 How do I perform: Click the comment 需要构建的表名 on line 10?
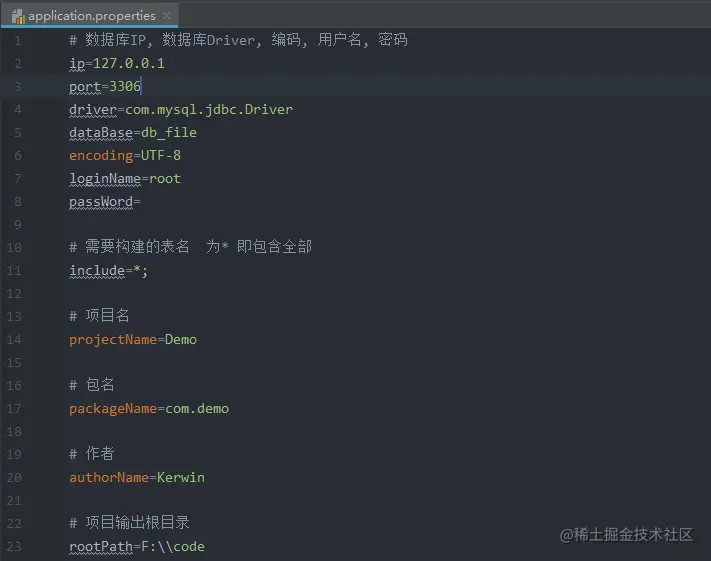(190, 247)
